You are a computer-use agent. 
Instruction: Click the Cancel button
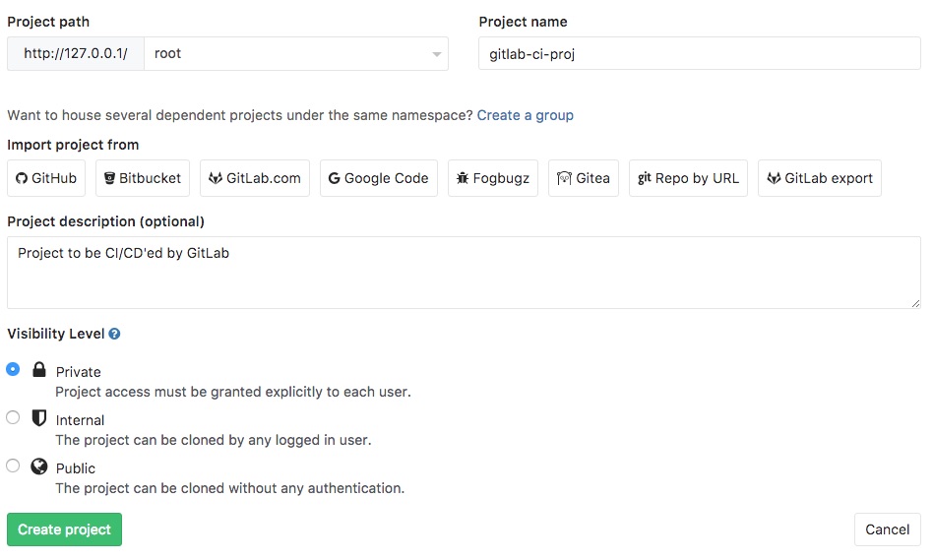coord(887,529)
